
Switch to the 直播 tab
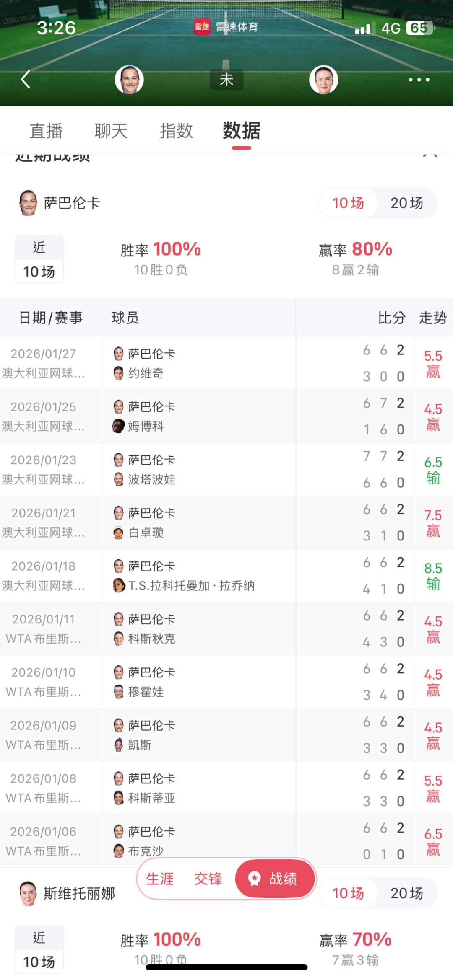(x=46, y=131)
